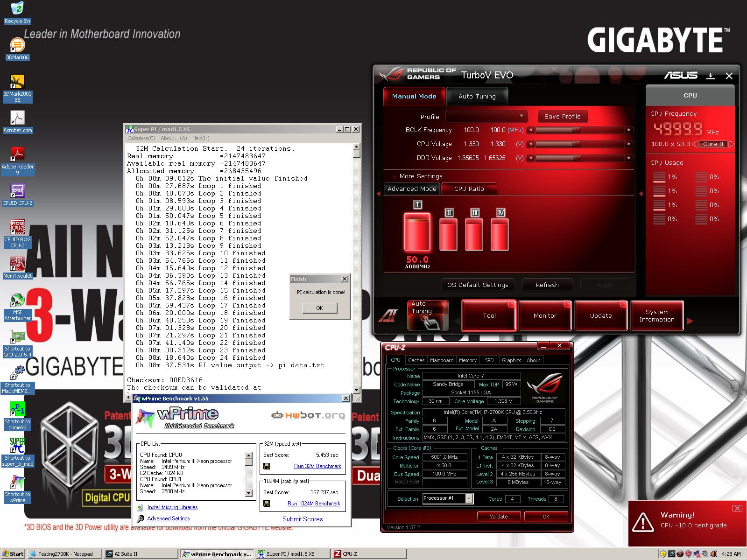Screen dimensions: 747x560
Task: Click the Start button on taskbar
Action: coord(13,554)
